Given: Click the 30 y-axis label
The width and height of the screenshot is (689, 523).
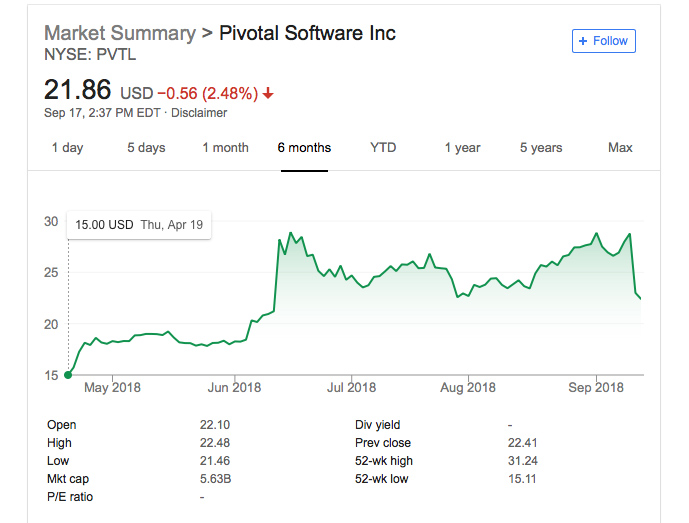Looking at the screenshot, I should 51,222.
